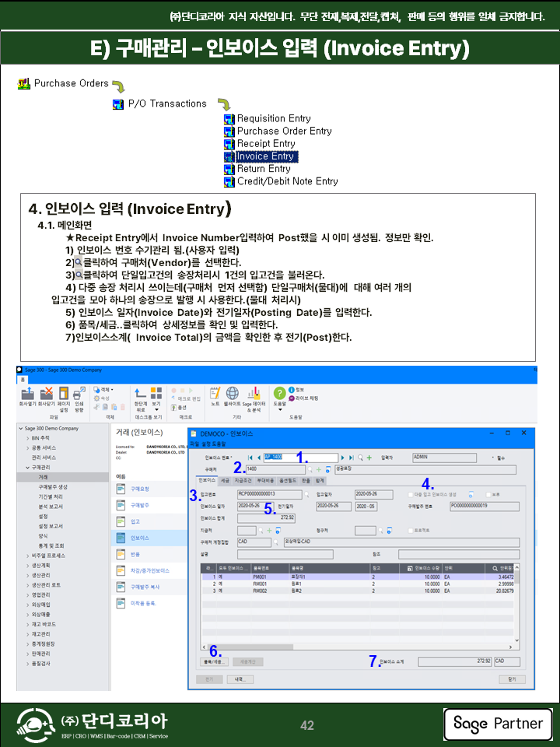The width and height of the screenshot is (560, 747).
Task: Expand the 공통 서비스 tree node
Action: 28,448
